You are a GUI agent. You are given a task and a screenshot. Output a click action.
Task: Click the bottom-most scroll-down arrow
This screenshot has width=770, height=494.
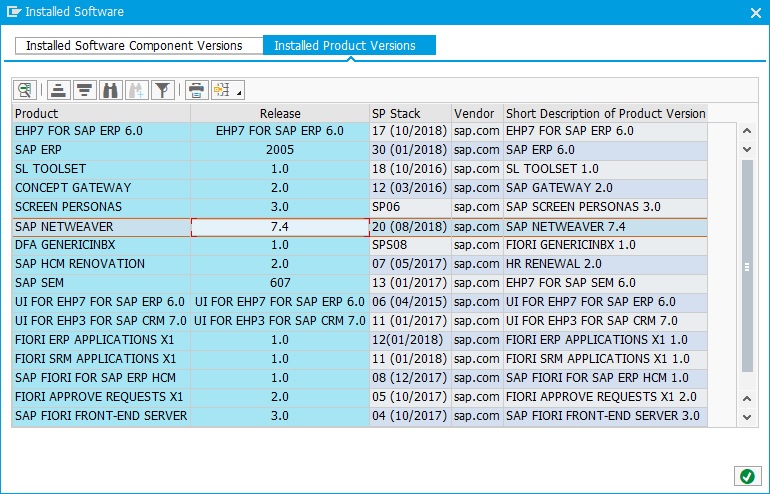(x=747, y=417)
